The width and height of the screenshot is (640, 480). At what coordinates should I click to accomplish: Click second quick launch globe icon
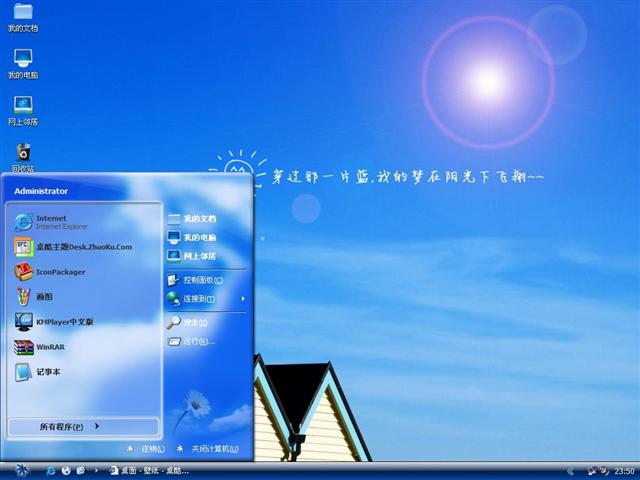66,471
